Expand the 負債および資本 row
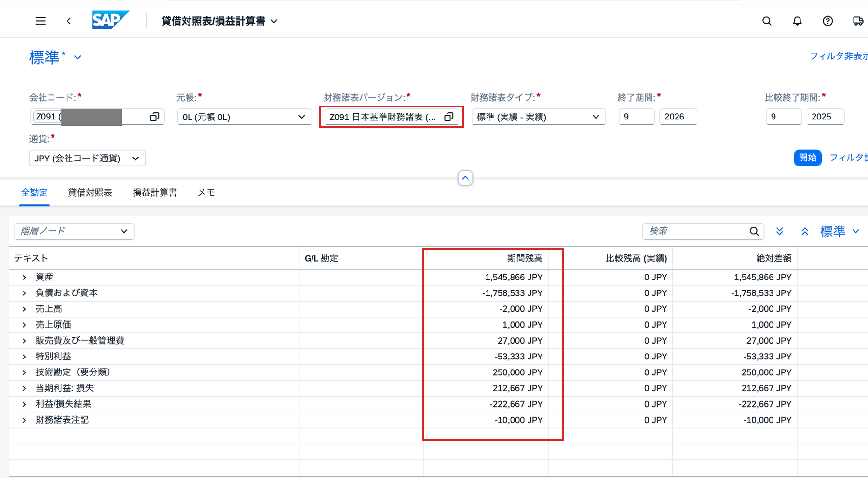Image resolution: width=868 pixels, height=478 pixels. [24, 293]
